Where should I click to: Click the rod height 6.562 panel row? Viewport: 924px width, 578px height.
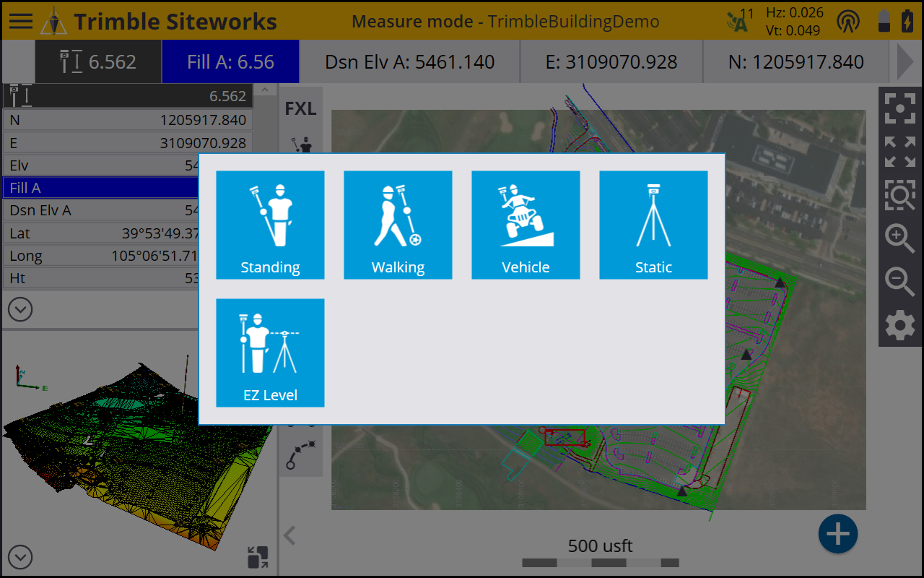(x=128, y=96)
